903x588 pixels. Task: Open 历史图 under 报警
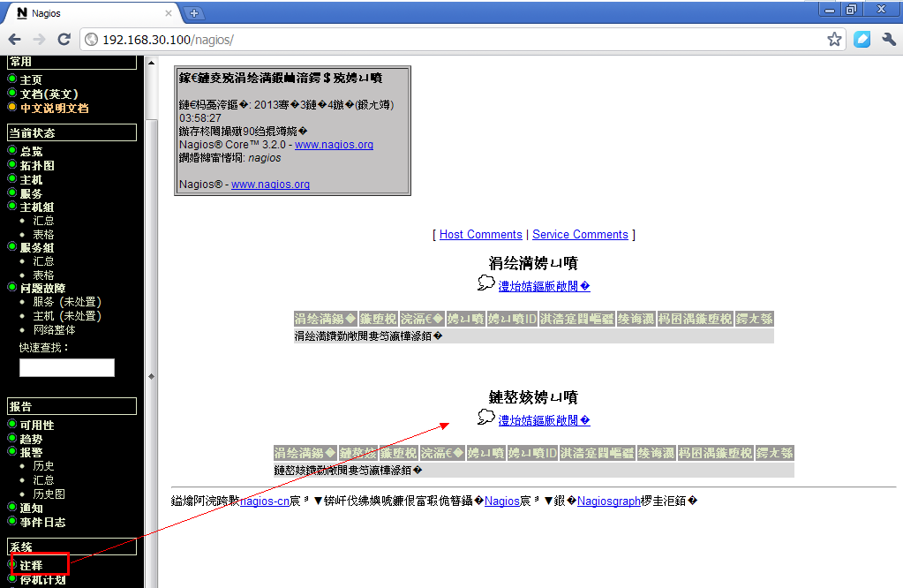(x=49, y=494)
